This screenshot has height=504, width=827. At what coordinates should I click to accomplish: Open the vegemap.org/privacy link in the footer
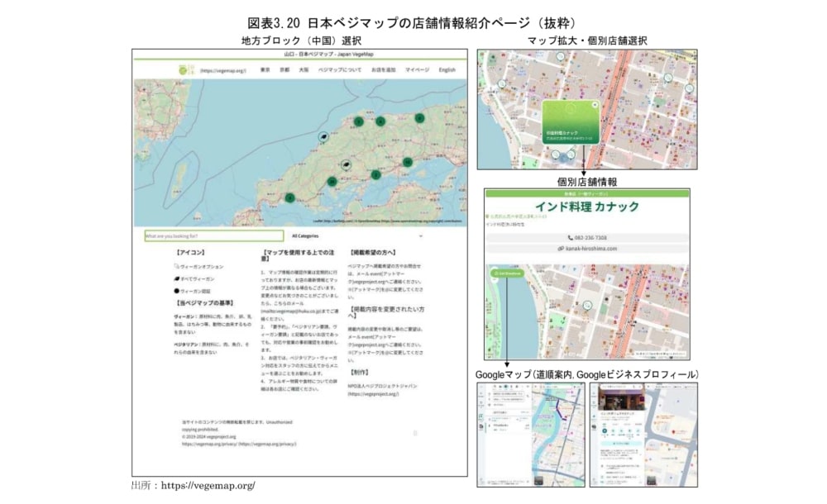[x=239, y=444]
